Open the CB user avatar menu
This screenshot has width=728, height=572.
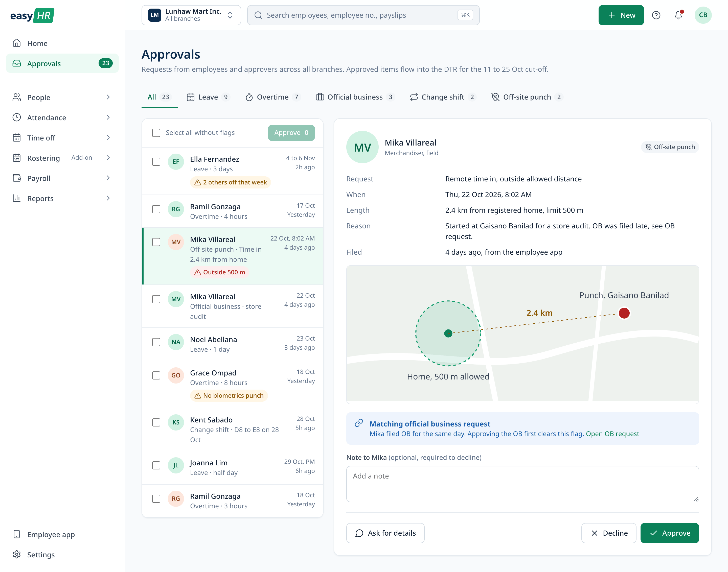(703, 15)
